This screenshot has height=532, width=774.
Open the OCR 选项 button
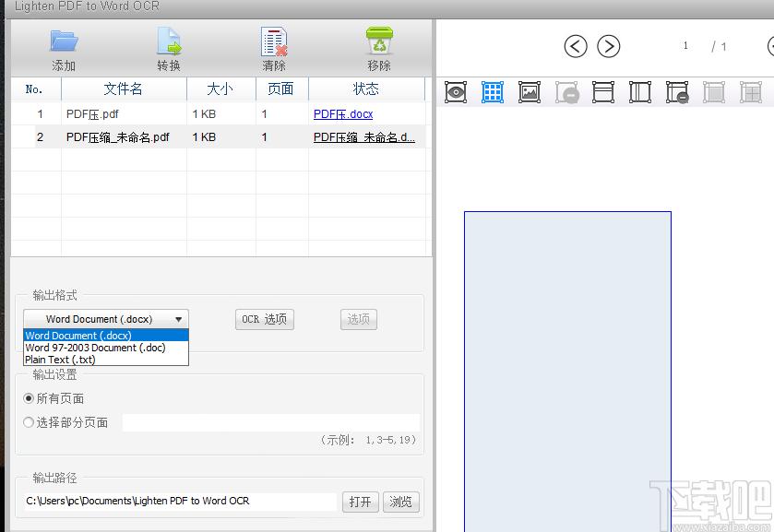click(x=265, y=319)
